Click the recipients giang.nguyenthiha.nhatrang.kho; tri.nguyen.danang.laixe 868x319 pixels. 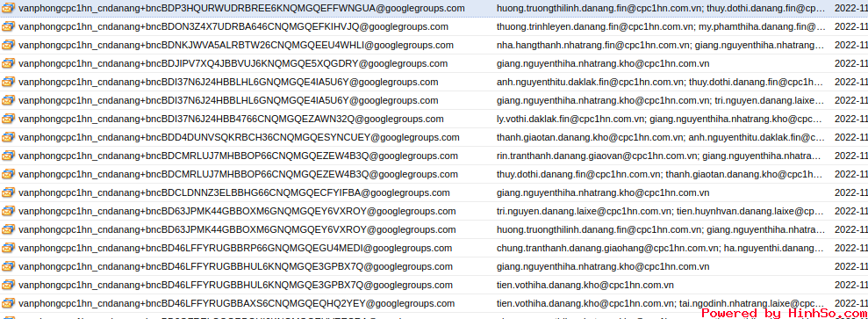pyautogui.click(x=660, y=100)
